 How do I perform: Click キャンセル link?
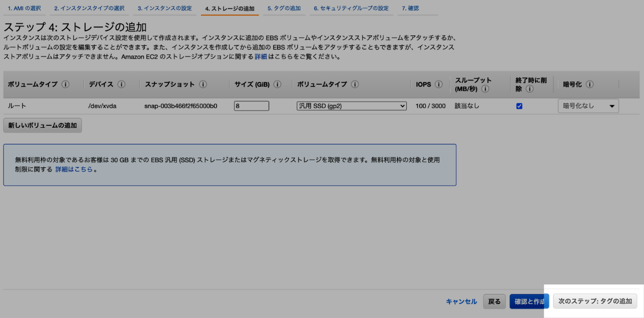tap(461, 301)
